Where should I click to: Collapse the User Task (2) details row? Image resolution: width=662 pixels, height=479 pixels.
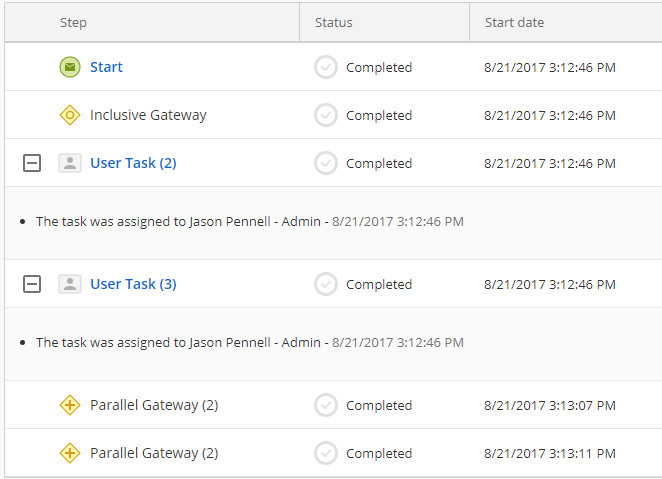[x=32, y=163]
